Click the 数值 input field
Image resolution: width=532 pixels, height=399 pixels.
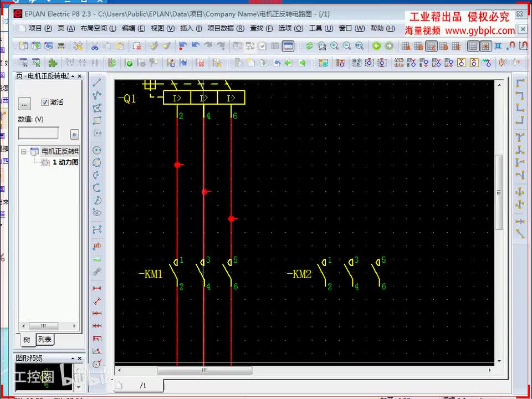tap(38, 133)
